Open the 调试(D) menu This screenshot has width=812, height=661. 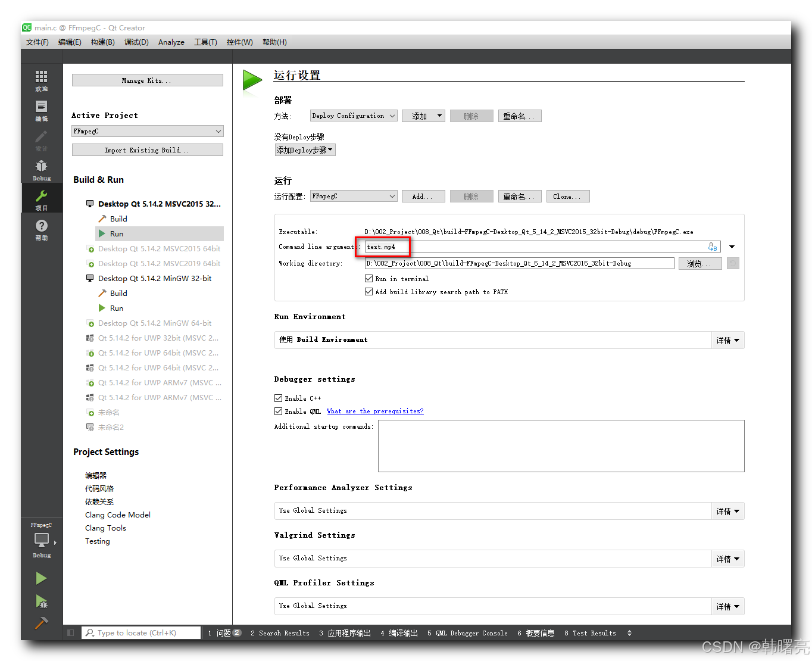pos(136,42)
